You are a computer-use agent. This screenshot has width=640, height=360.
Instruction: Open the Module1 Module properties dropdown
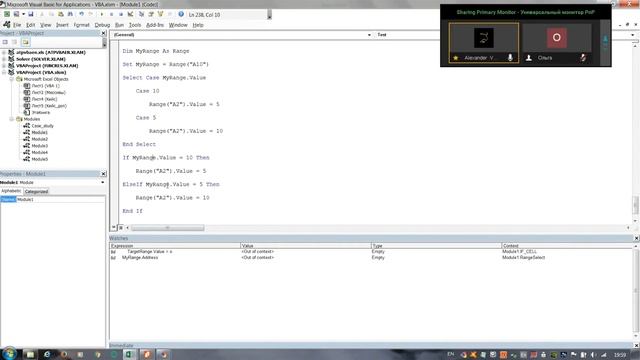[102, 182]
